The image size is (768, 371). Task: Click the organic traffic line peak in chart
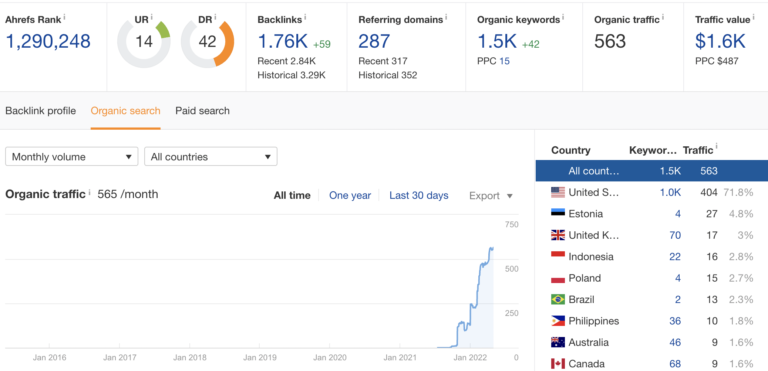coord(491,248)
